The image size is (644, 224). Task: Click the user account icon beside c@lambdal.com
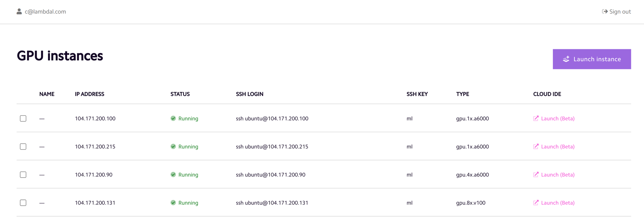[19, 12]
